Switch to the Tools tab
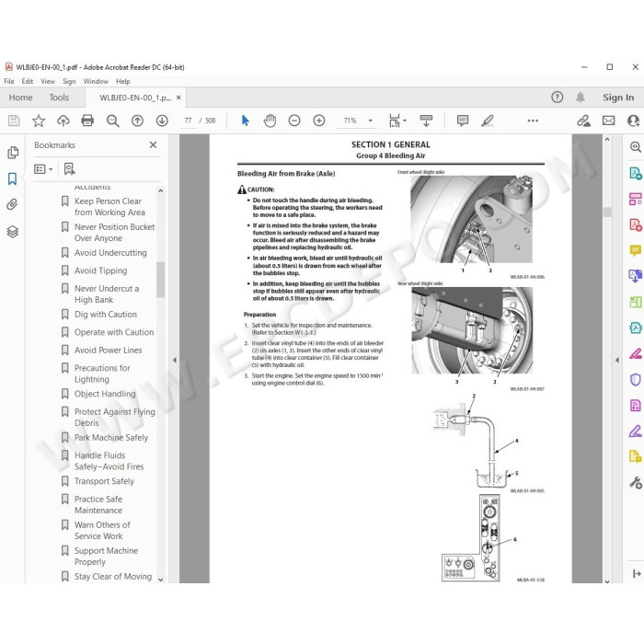644x644 pixels. (x=59, y=98)
